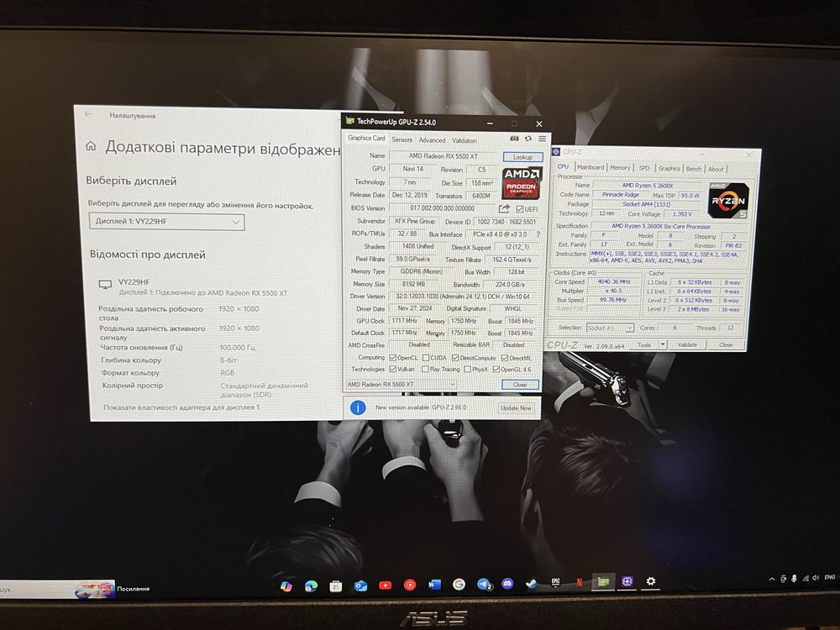Viewport: 840px width, 630px height.
Task: Open Netflix from the taskbar
Action: (579, 582)
